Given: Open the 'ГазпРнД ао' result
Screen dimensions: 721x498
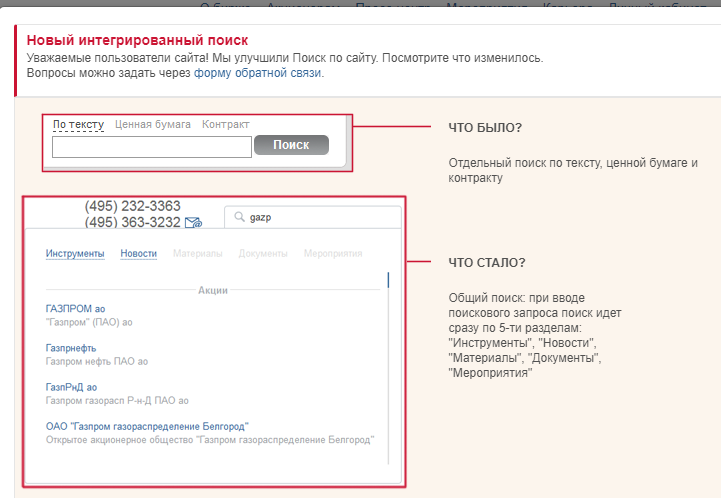Looking at the screenshot, I should pyautogui.click(x=71, y=387).
